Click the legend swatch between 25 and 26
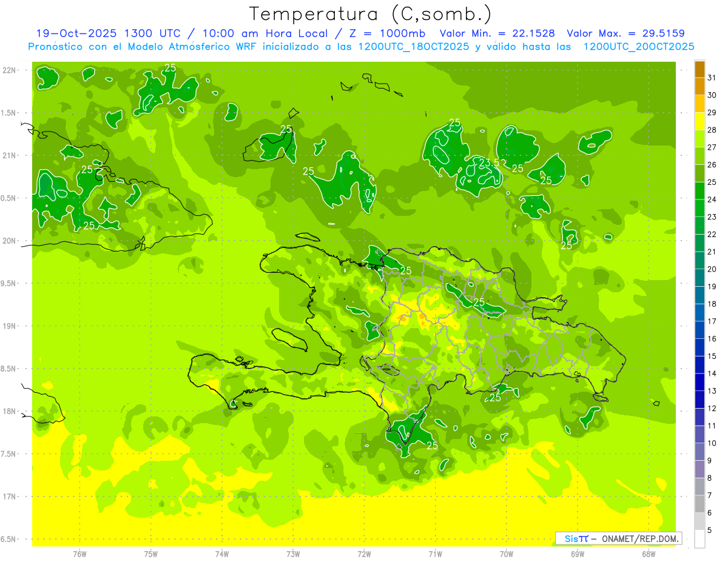The image size is (728, 562). pos(699,173)
